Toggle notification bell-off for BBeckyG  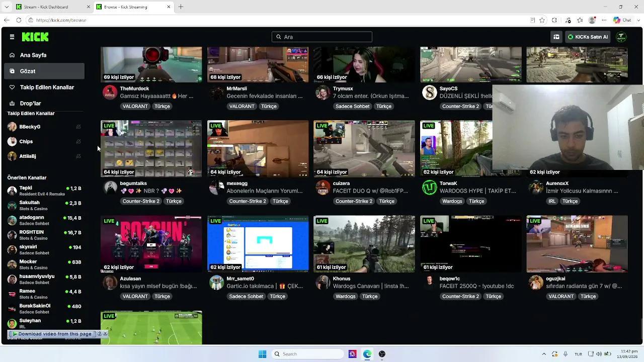pos(78,127)
